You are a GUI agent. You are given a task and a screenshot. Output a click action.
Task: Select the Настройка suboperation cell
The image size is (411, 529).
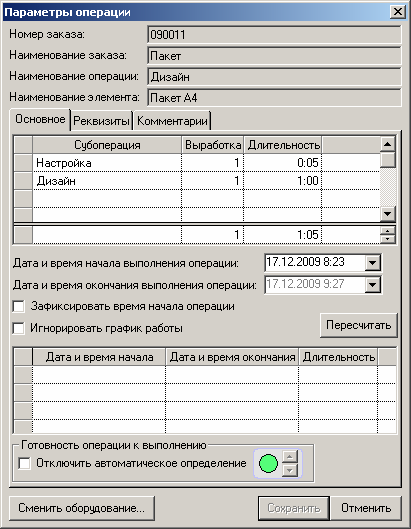107,163
